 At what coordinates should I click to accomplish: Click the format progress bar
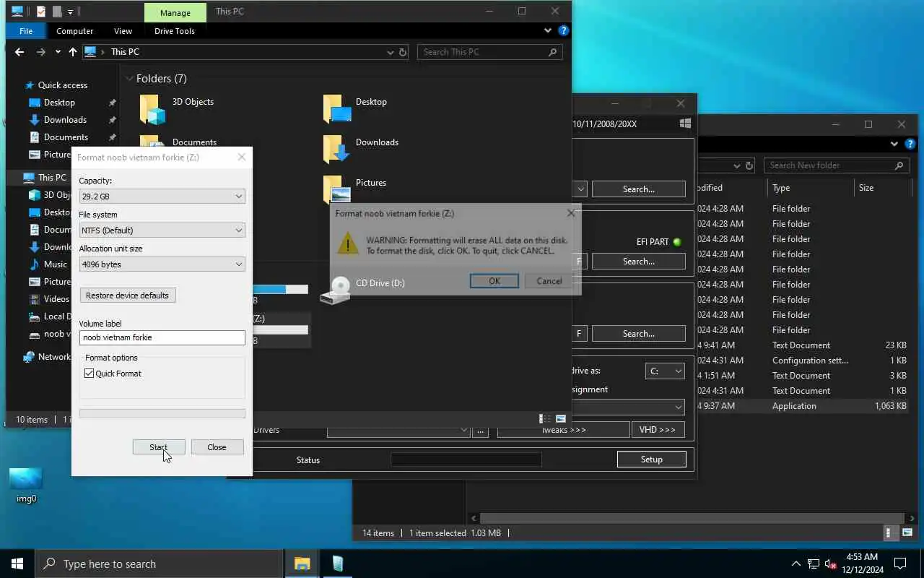[162, 414]
